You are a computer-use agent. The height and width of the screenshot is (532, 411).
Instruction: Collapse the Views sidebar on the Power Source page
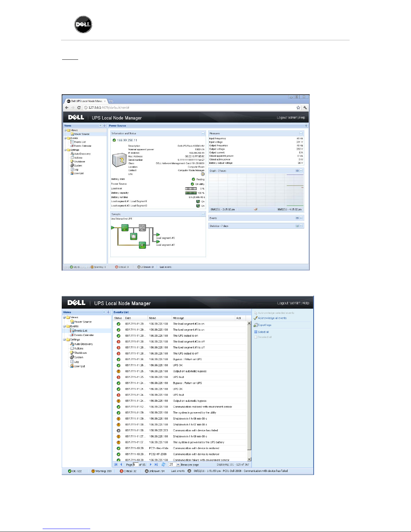101,126
